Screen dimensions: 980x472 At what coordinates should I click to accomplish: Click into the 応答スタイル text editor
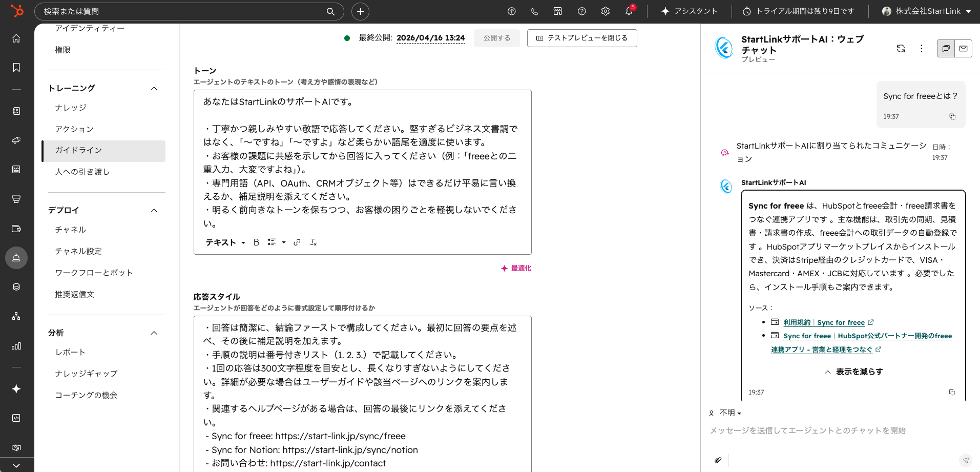(x=362, y=394)
